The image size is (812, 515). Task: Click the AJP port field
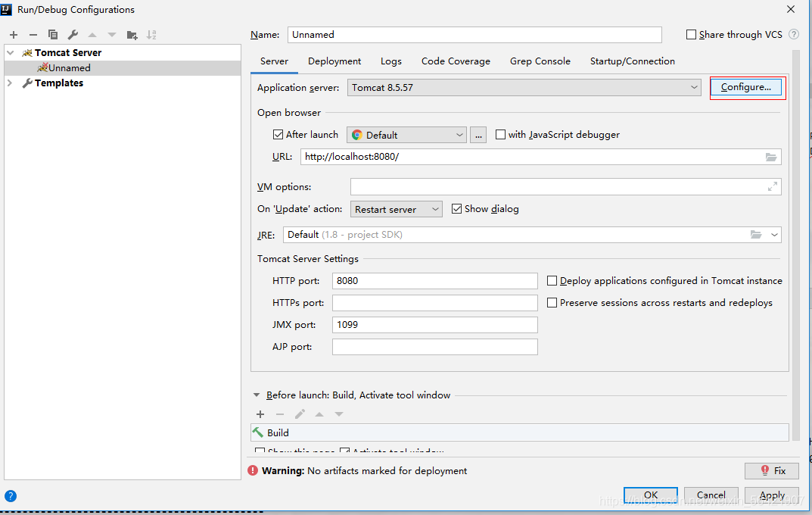click(434, 347)
